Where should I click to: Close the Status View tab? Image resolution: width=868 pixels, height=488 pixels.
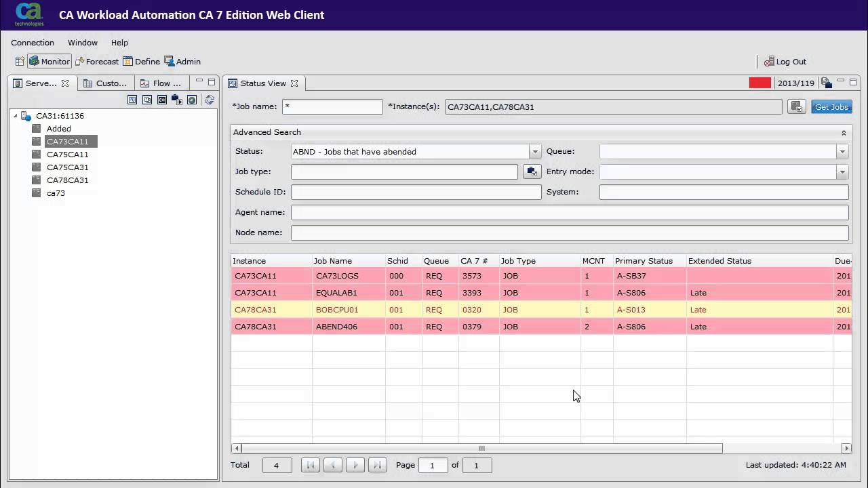294,83
